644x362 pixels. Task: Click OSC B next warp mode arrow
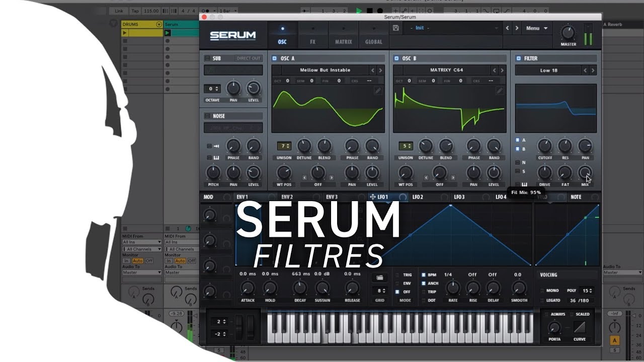(453, 177)
